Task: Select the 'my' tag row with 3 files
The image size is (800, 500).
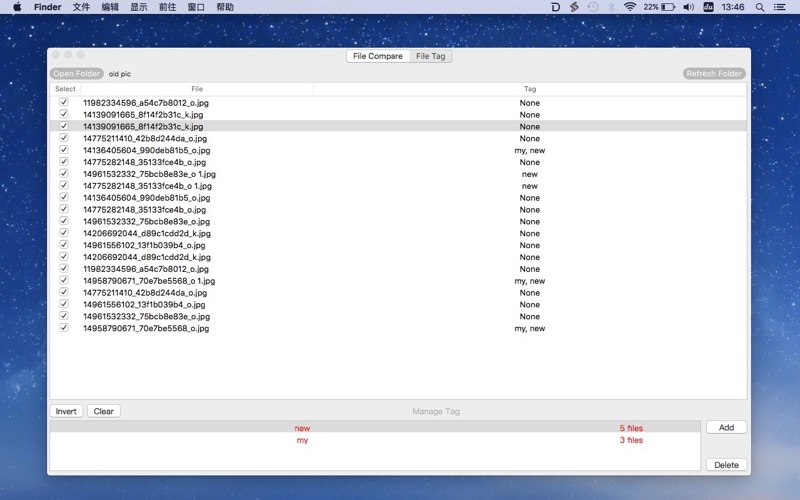Action: coord(375,440)
